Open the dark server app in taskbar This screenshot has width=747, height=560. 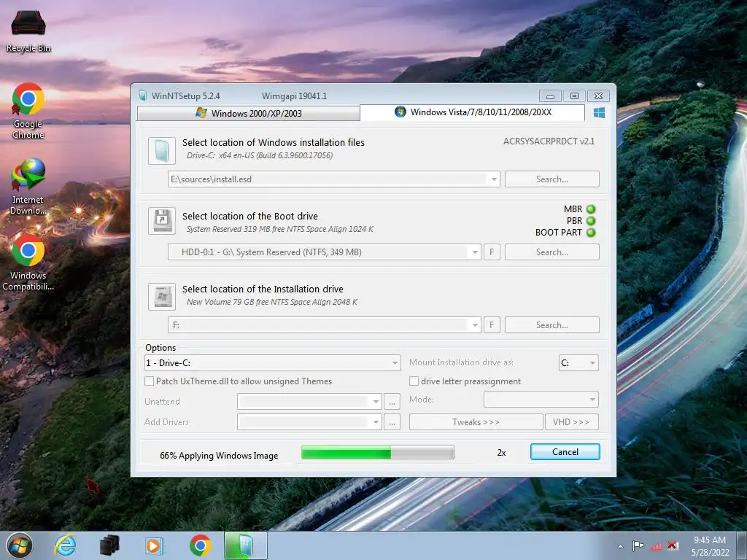[109, 545]
